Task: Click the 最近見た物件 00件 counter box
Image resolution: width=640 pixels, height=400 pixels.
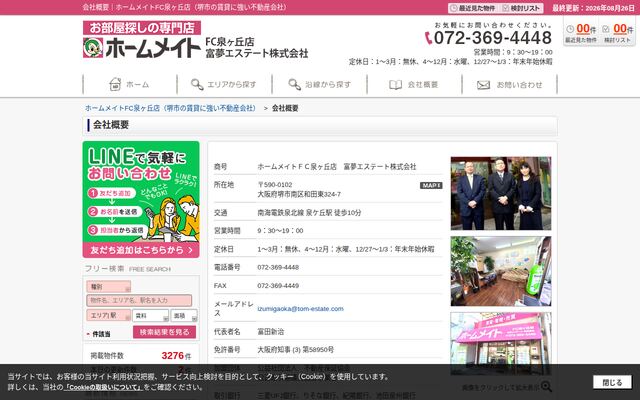Action: tap(581, 33)
